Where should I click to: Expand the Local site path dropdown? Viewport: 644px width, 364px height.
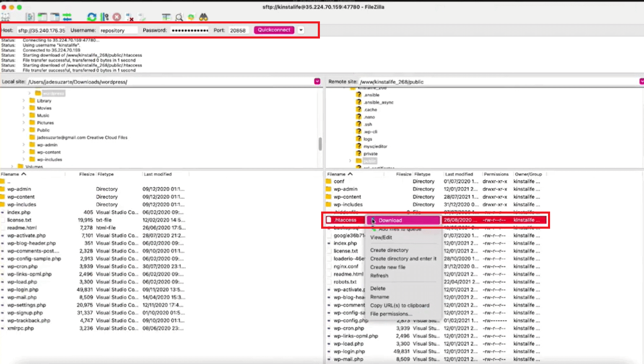pos(317,81)
